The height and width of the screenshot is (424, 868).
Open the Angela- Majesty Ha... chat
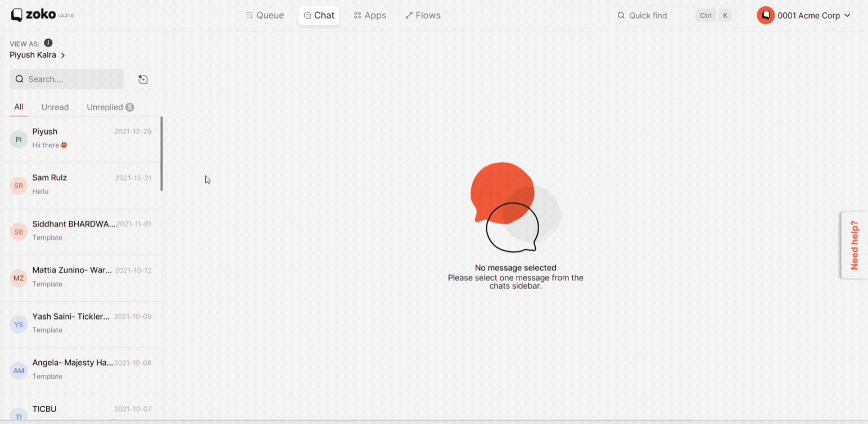(x=80, y=371)
